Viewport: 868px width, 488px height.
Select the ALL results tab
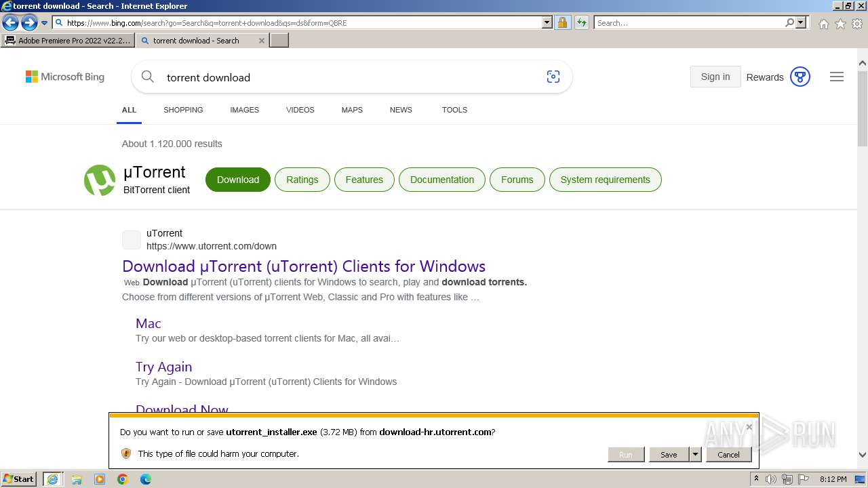[129, 110]
